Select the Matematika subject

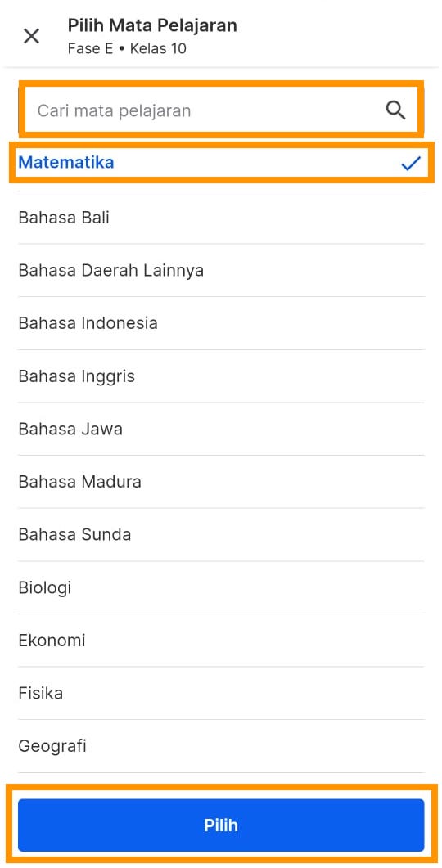coord(222,162)
